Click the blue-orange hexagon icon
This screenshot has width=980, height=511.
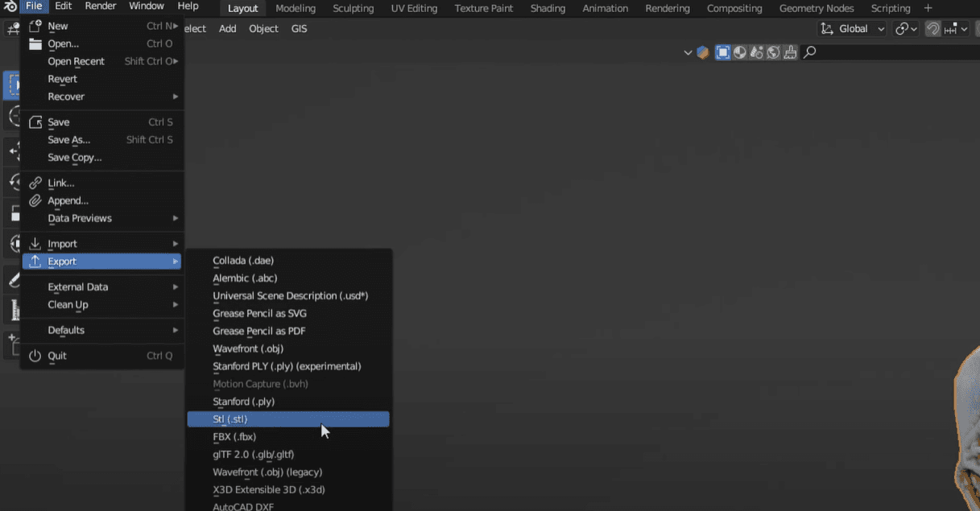(x=703, y=52)
